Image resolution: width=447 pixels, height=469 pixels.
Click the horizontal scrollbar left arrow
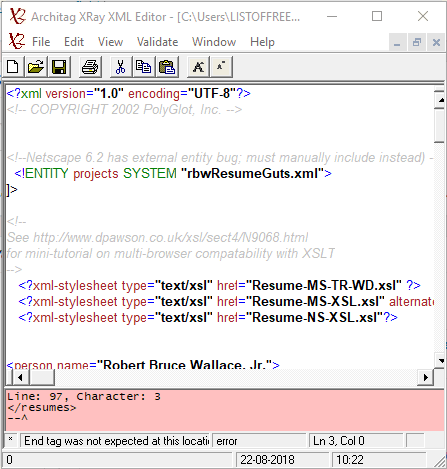coord(20,377)
